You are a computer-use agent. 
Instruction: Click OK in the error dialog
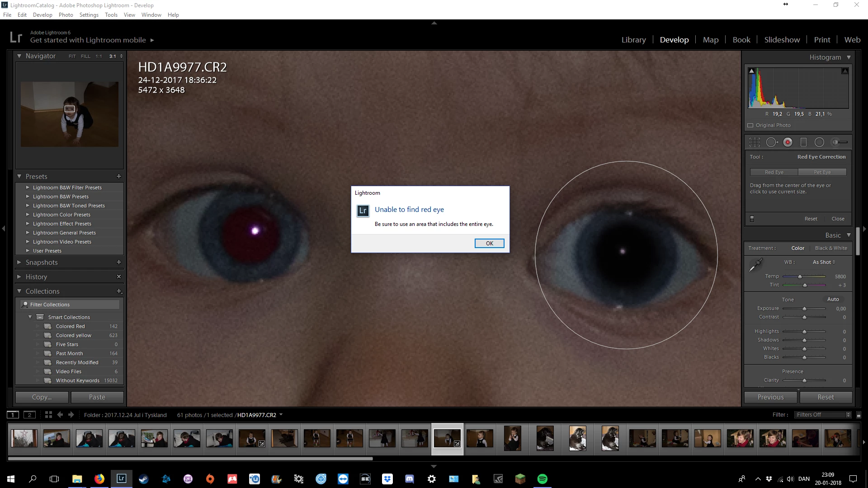point(489,244)
